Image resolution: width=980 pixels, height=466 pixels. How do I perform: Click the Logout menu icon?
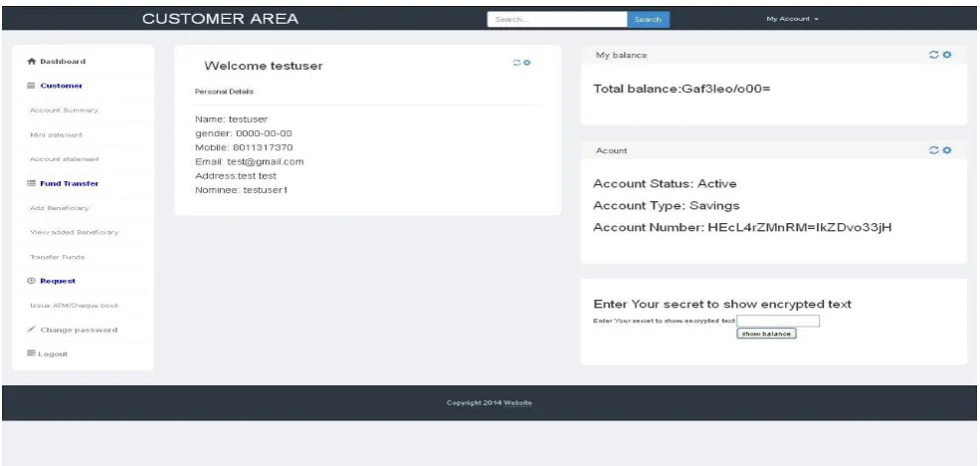31,353
